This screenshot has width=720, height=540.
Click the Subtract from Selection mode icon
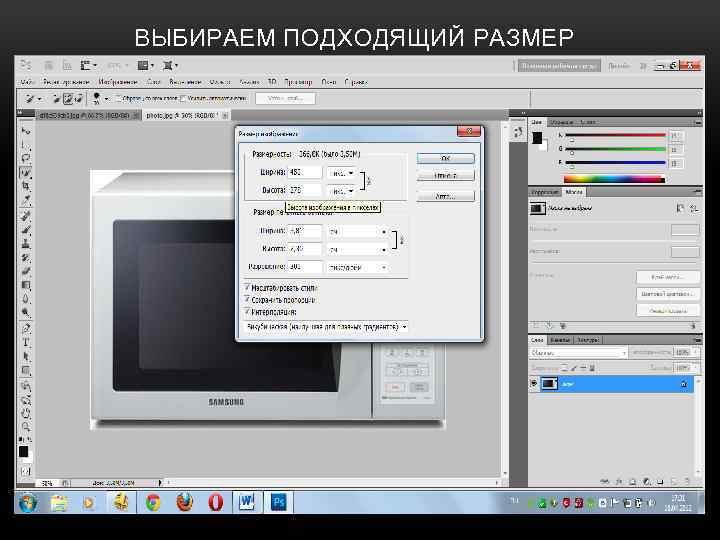tap(79, 98)
